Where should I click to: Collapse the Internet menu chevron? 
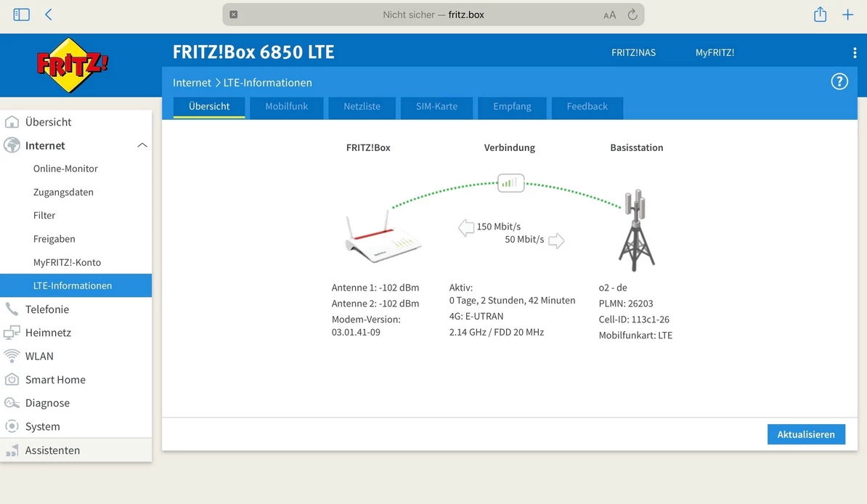point(142,145)
